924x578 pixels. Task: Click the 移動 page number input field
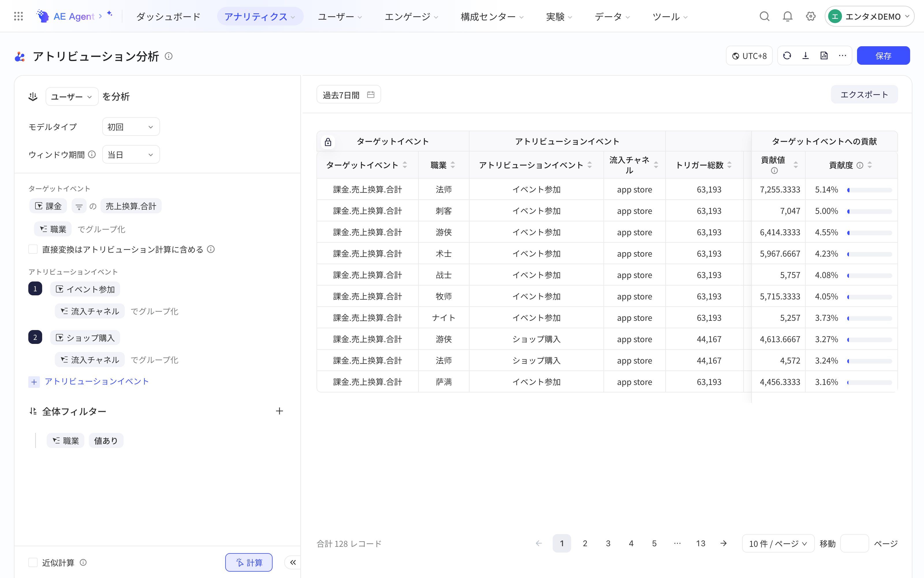[x=854, y=543]
